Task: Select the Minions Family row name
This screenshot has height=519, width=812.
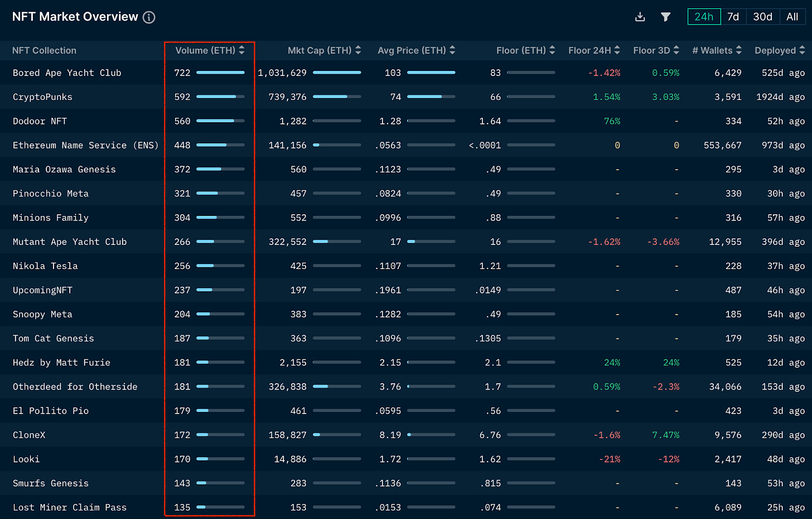Action: (x=50, y=218)
